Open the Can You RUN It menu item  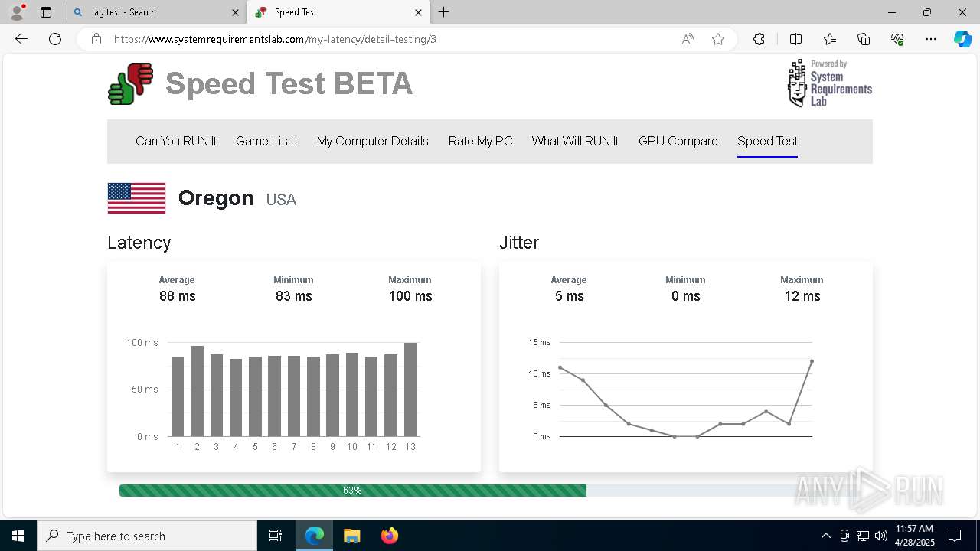[x=176, y=141]
